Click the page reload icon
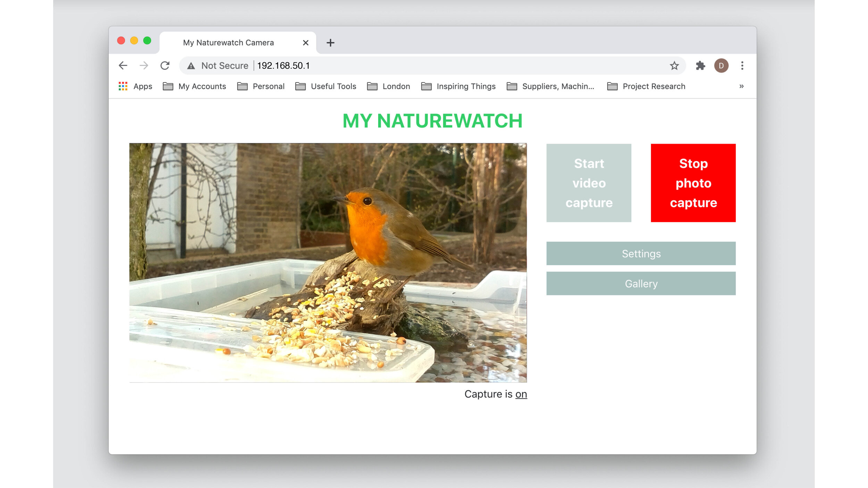The width and height of the screenshot is (868, 488). [x=166, y=66]
